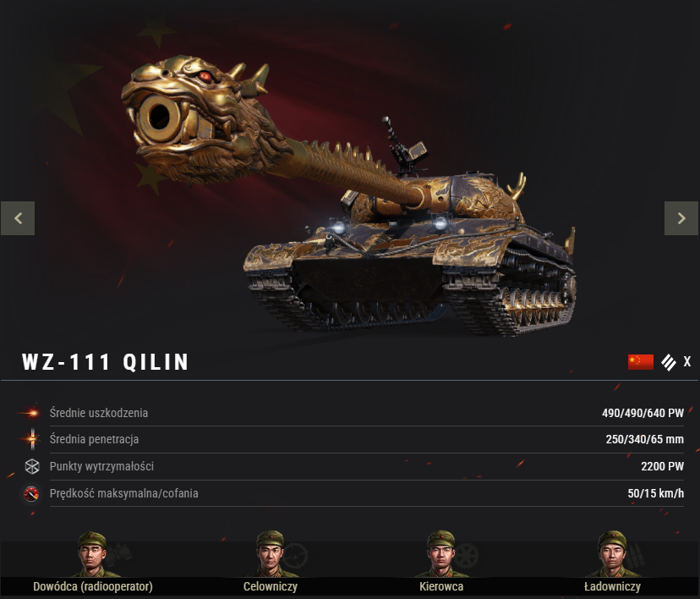Select the Ładowniczy crew portrait
This screenshot has width=700, height=599.
pos(612,554)
